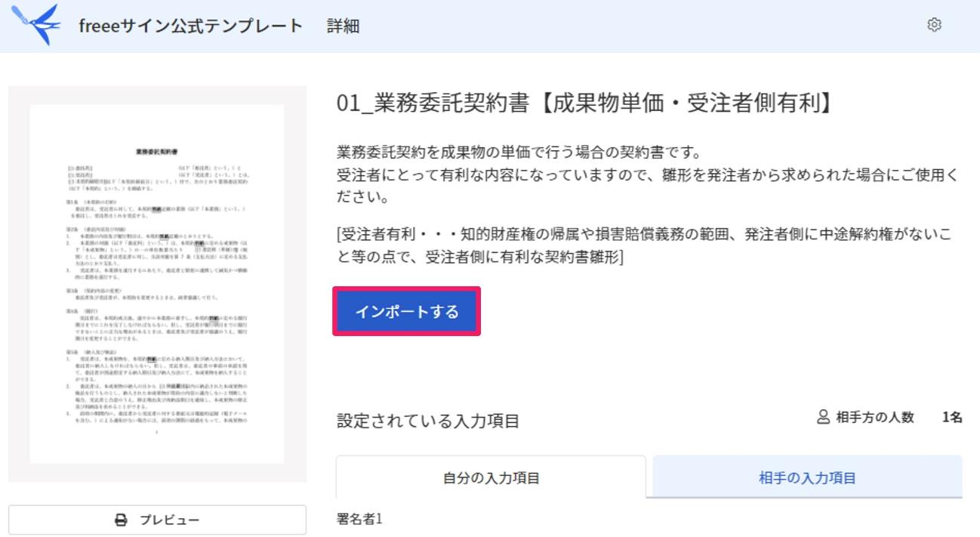Click the person icon beside 相手方の人数
The image size is (980, 537).
[824, 417]
